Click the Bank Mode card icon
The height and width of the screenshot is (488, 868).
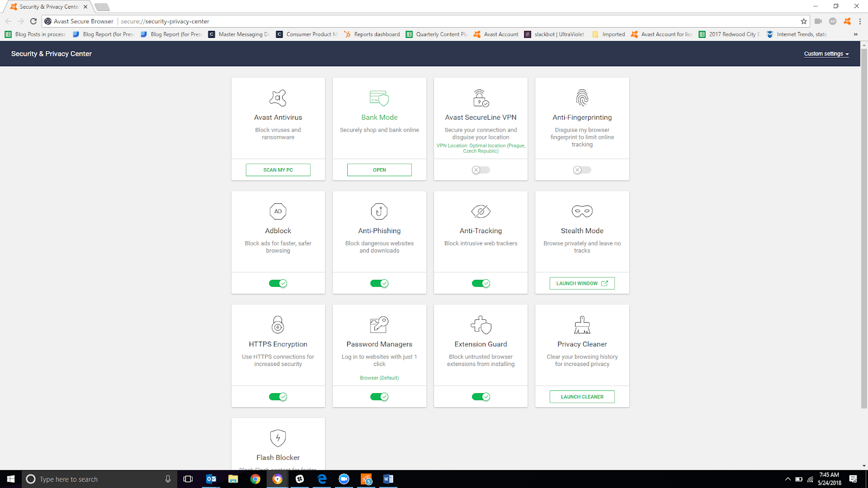pyautogui.click(x=379, y=98)
